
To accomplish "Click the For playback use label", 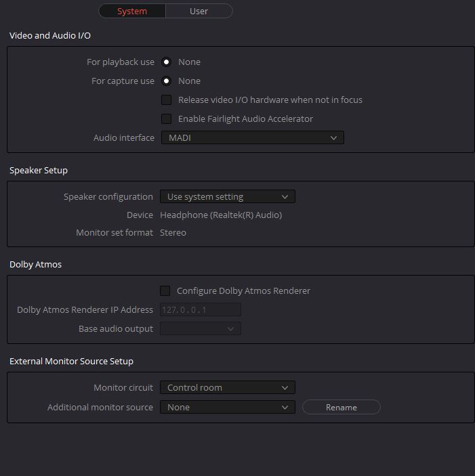I will pos(121,62).
